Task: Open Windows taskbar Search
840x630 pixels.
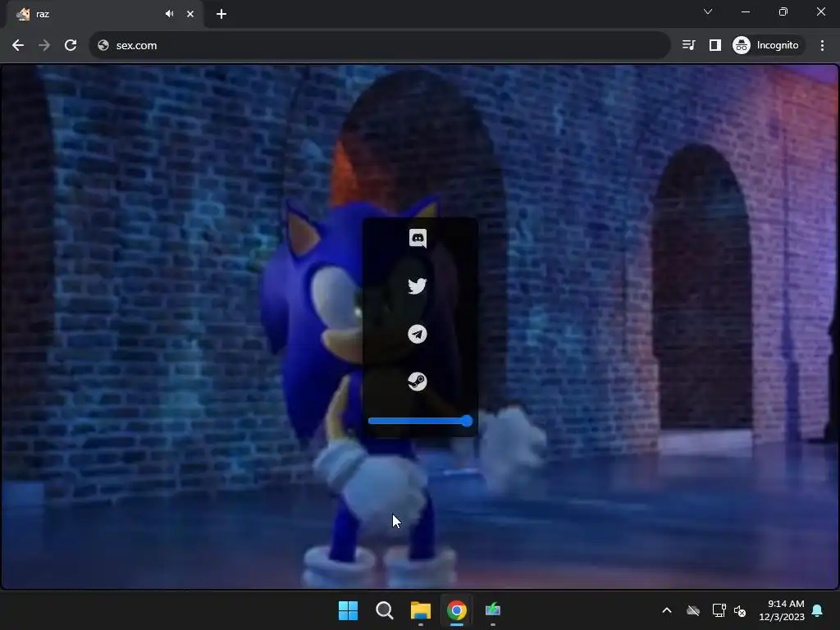Action: [385, 610]
